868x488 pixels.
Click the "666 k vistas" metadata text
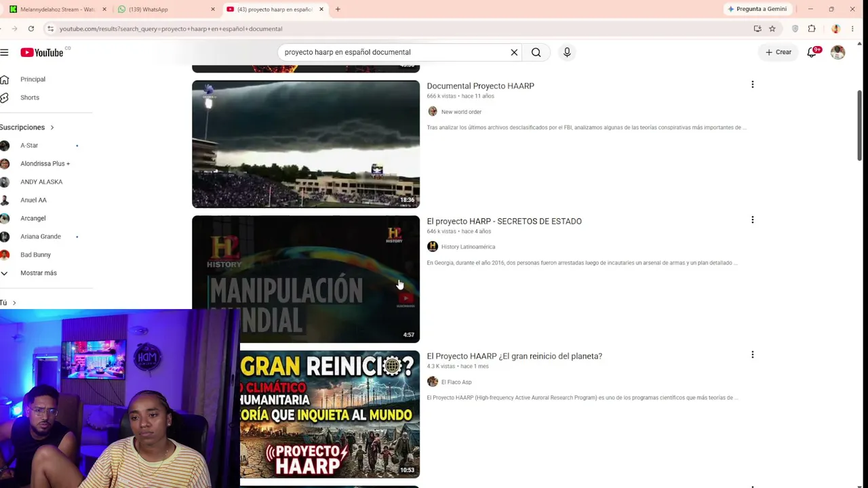441,96
